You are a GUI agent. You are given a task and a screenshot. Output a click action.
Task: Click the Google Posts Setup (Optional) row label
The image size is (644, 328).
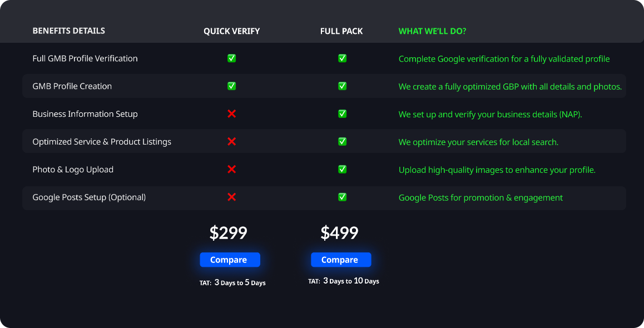coord(89,197)
